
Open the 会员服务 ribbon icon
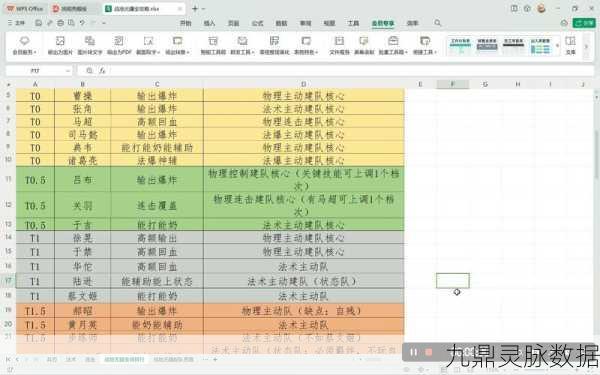[24, 45]
